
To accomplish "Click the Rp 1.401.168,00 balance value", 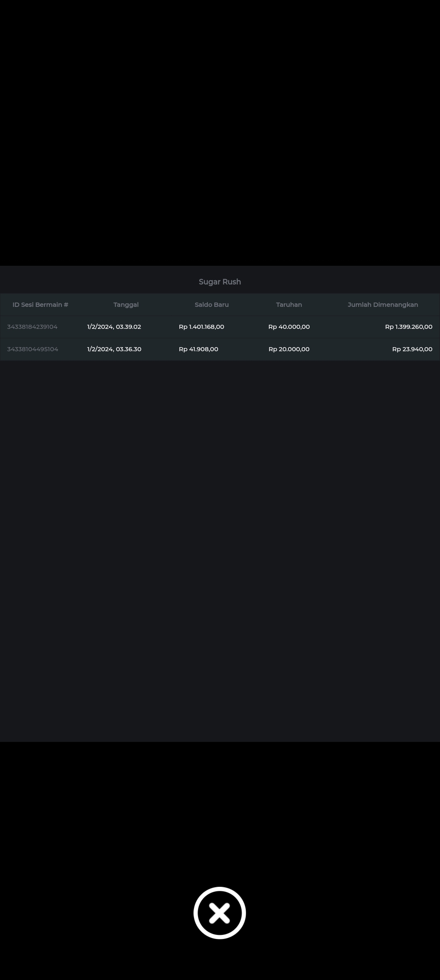I will point(201,327).
